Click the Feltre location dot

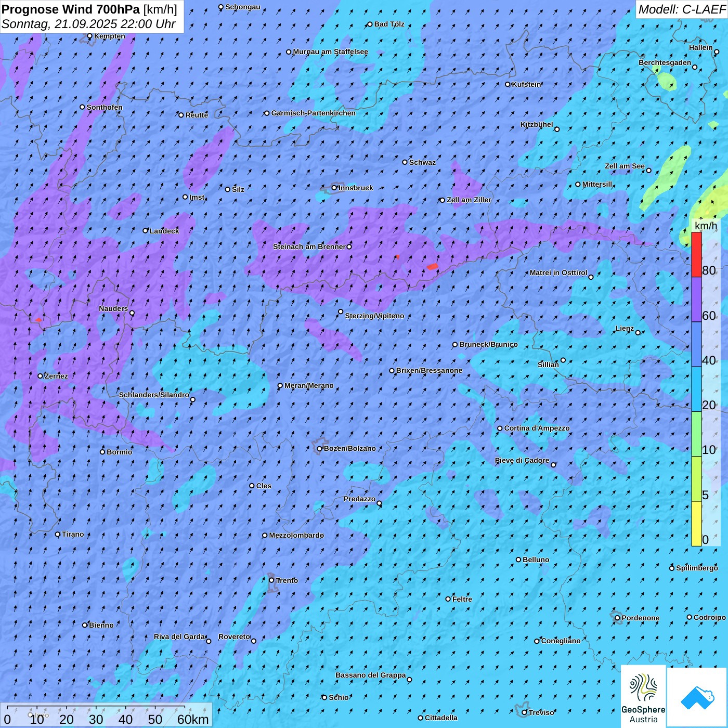point(448,599)
